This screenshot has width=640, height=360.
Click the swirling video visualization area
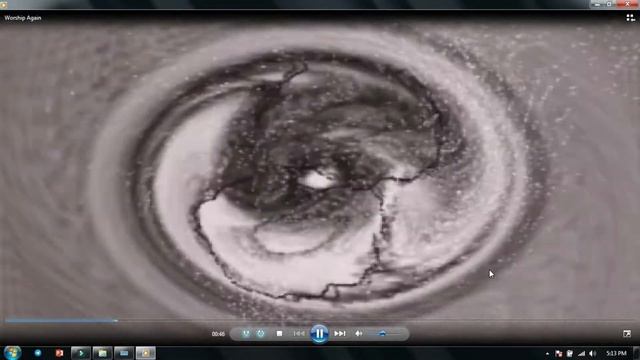point(320,171)
